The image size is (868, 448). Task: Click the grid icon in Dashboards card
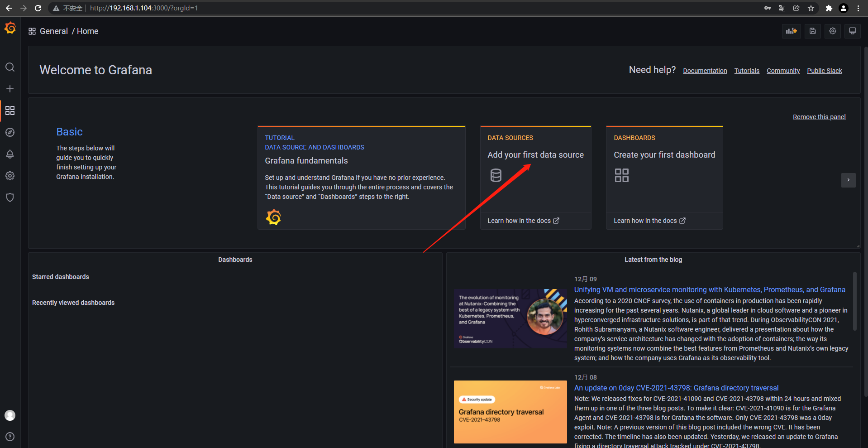click(x=622, y=175)
